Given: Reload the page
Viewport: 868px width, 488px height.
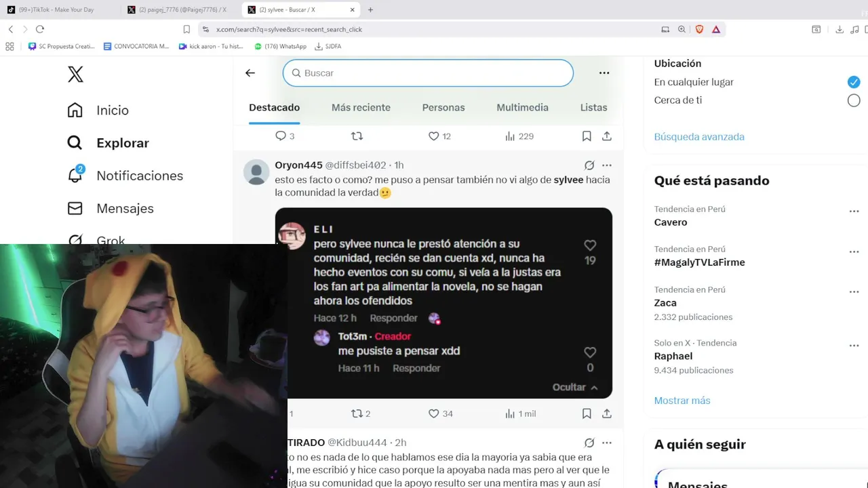Looking at the screenshot, I should [x=40, y=29].
